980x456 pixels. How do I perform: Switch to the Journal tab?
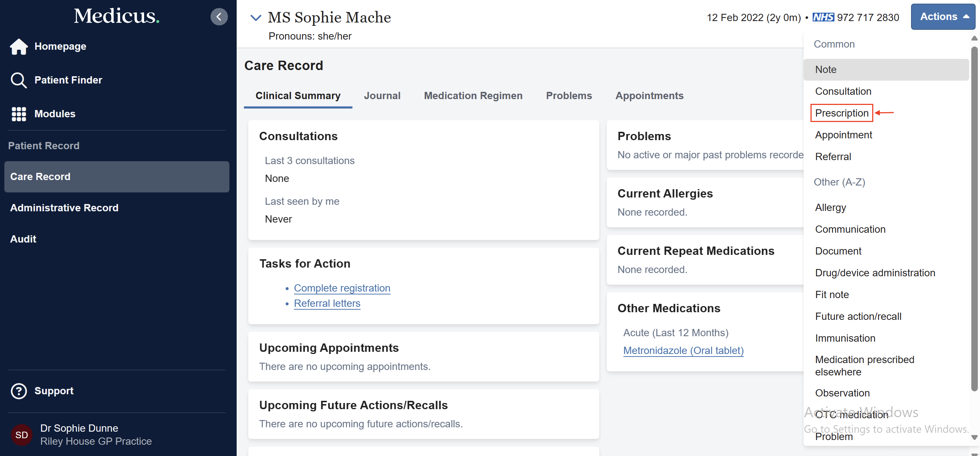pos(382,95)
